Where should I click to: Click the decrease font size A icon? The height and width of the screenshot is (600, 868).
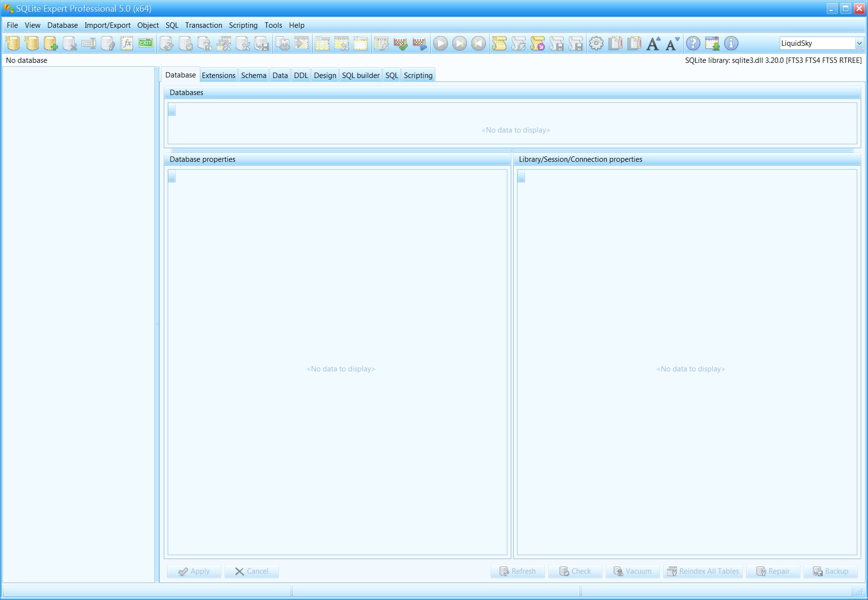(x=672, y=43)
